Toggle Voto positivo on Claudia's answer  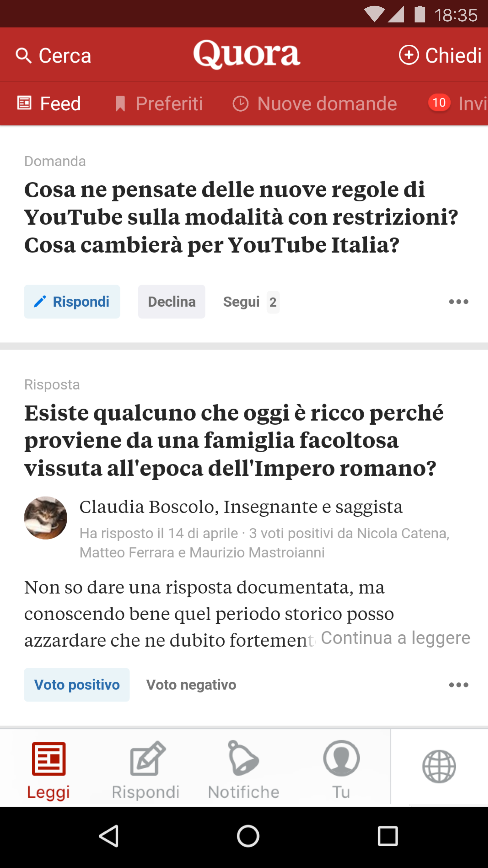click(x=77, y=685)
